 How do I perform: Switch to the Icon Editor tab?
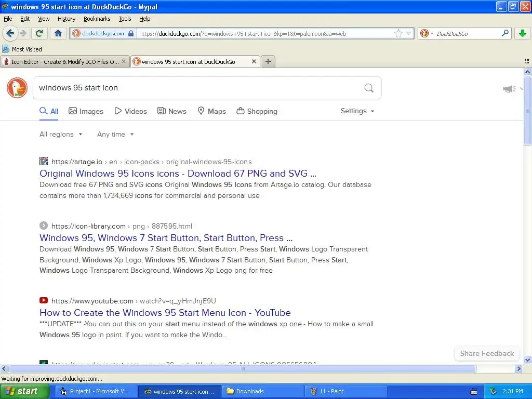(64, 61)
